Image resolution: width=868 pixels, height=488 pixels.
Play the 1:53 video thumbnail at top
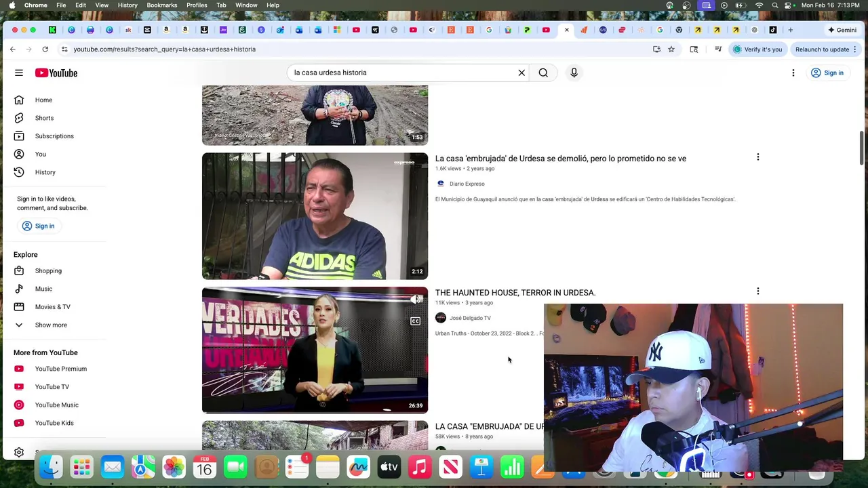315,115
